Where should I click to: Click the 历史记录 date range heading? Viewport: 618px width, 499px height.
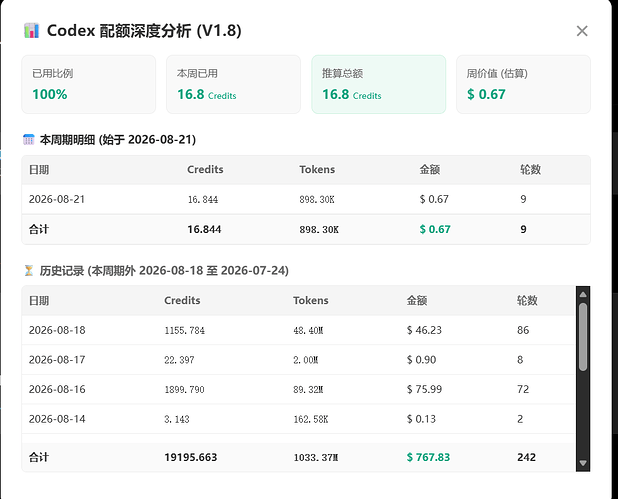click(x=164, y=270)
